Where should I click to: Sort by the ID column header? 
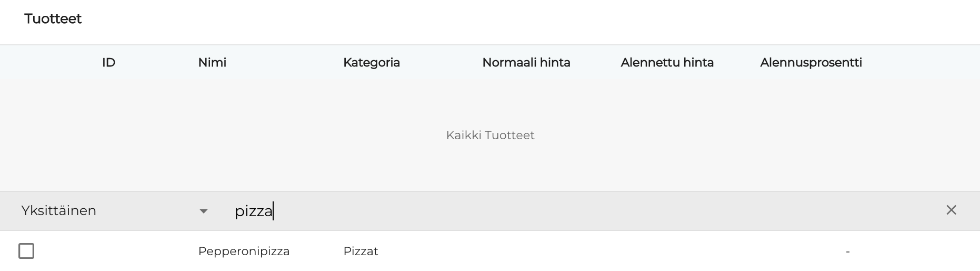pos(108,63)
